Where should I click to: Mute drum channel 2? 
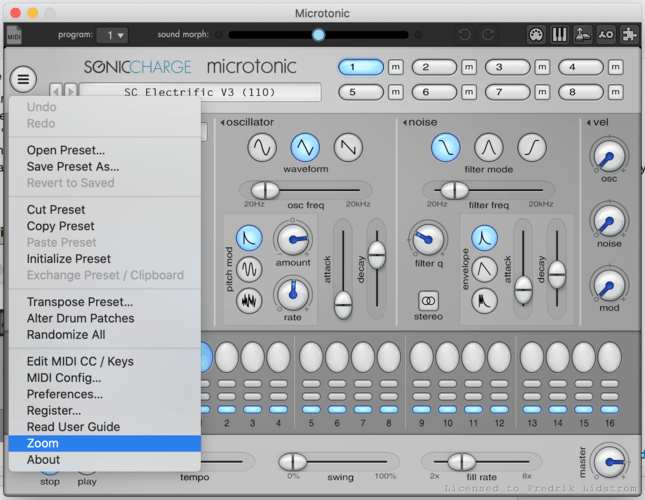point(469,67)
